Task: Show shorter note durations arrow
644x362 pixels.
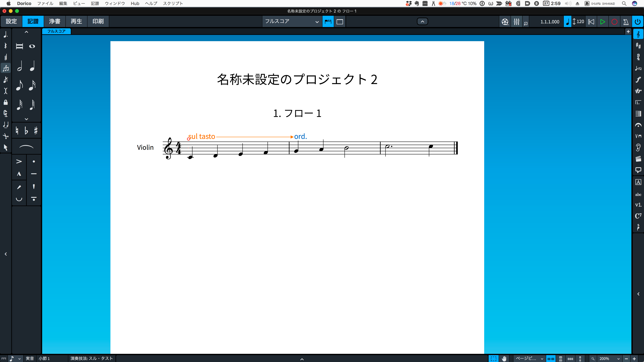Action: pyautogui.click(x=26, y=119)
